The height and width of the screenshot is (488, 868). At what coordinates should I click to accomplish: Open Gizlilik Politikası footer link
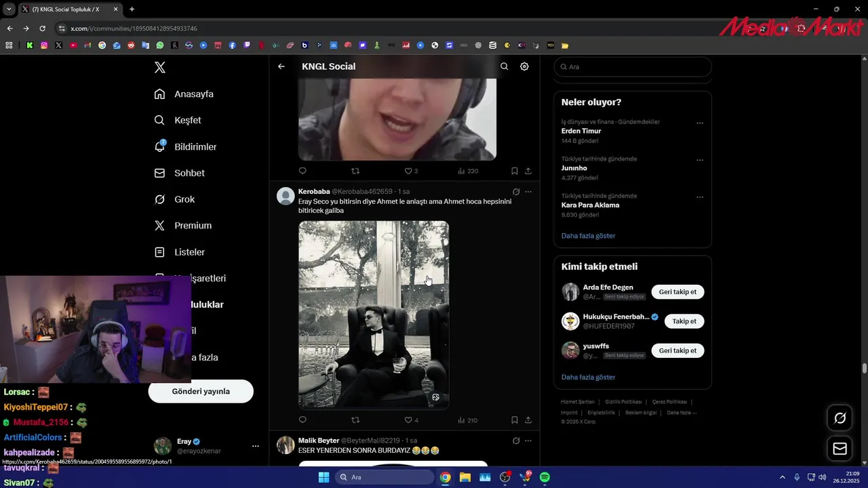click(x=623, y=402)
